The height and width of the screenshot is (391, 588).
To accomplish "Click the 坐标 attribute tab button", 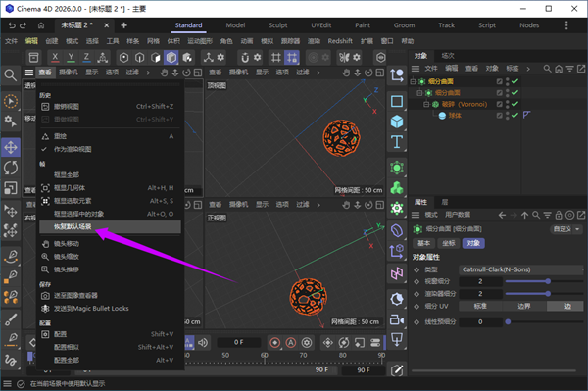I will coord(449,243).
